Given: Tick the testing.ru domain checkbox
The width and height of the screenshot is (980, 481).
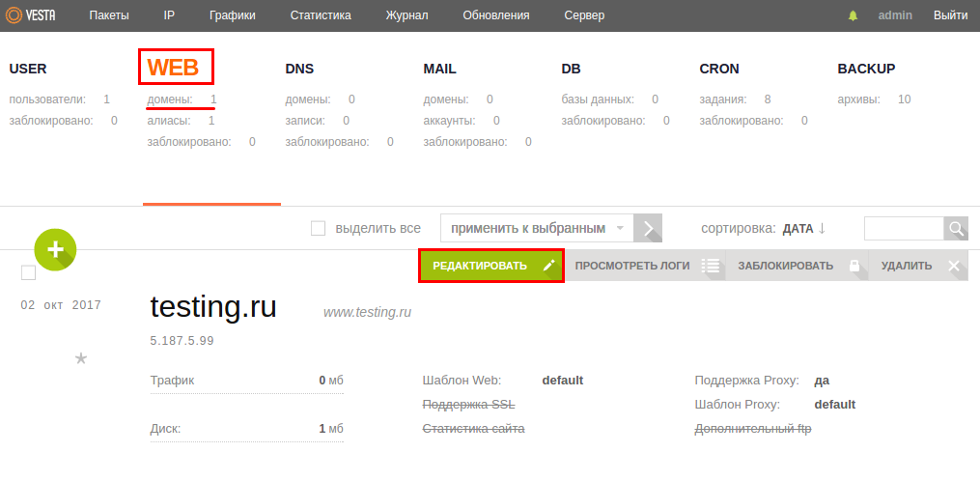Looking at the screenshot, I should click(x=29, y=272).
